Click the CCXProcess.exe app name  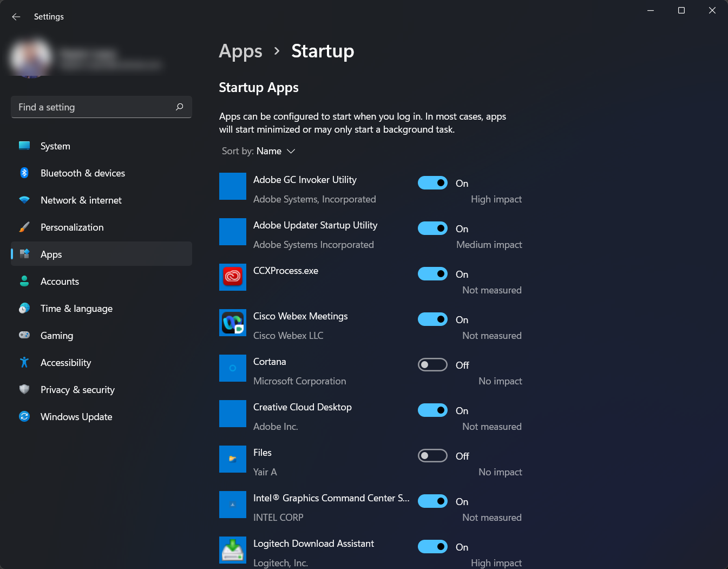pyautogui.click(x=286, y=271)
